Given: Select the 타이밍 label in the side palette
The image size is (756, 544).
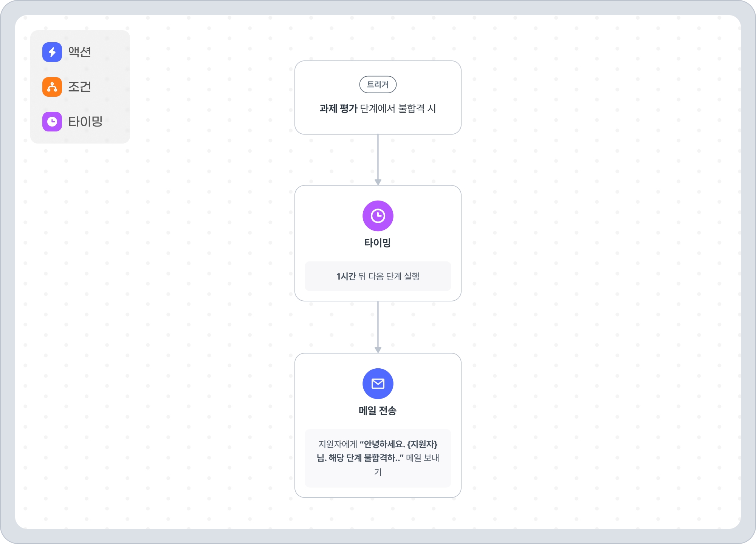Looking at the screenshot, I should [85, 122].
